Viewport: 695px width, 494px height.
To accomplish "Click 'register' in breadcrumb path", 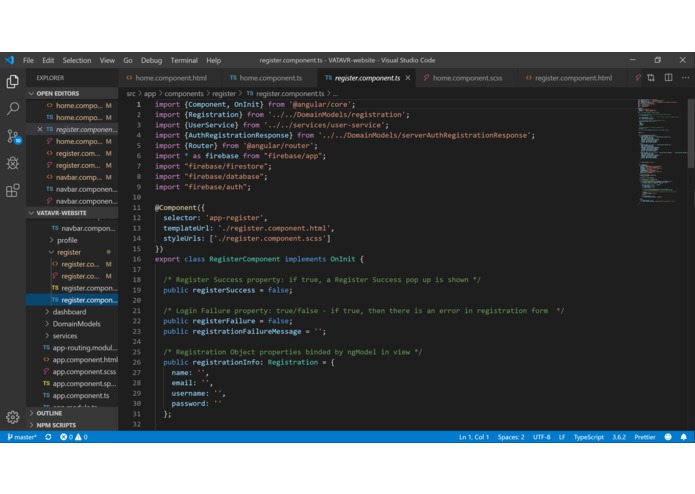I will (224, 93).
